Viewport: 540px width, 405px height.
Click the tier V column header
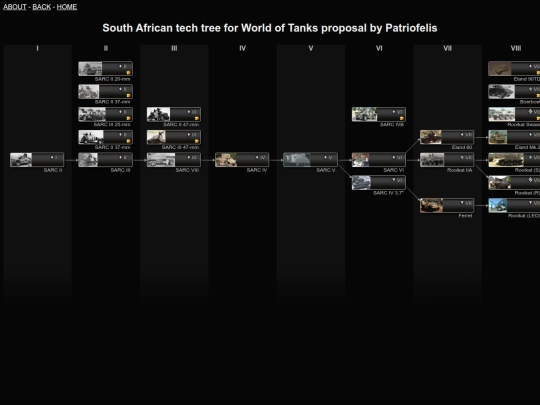point(311,48)
